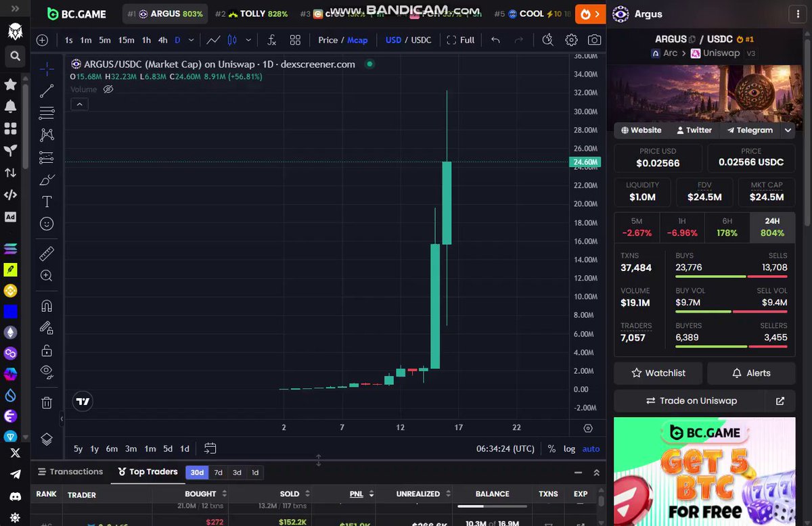Open chart settings gear icon
Screen dimensions: 812x526
click(572, 40)
